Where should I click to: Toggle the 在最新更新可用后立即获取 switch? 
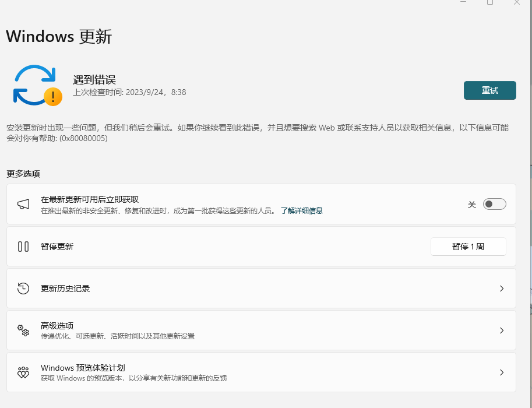pyautogui.click(x=494, y=204)
